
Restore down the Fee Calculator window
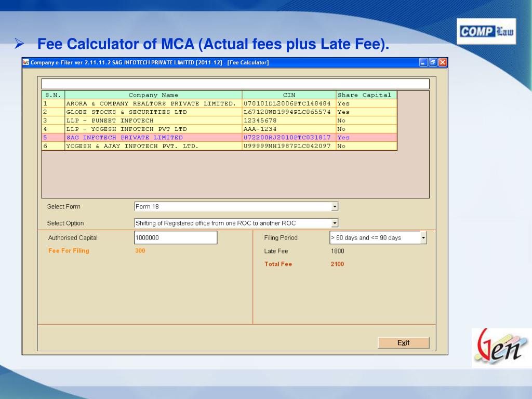click(433, 62)
